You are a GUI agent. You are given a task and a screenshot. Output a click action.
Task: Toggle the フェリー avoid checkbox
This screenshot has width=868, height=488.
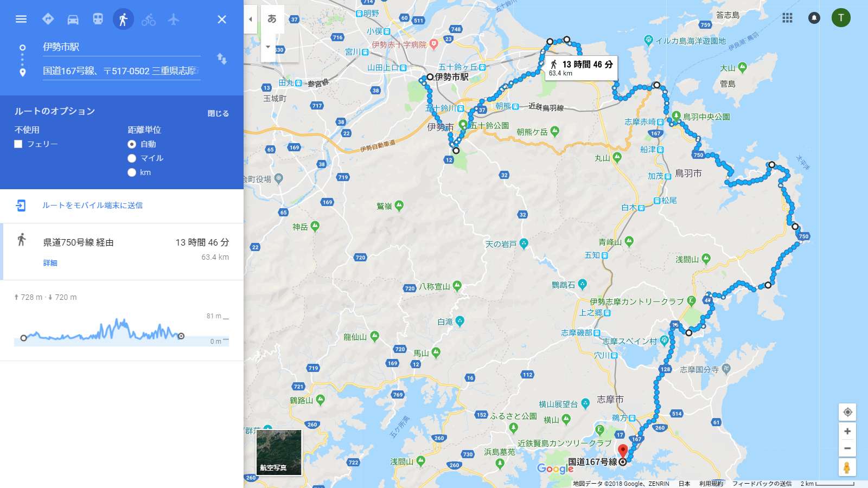(18, 144)
